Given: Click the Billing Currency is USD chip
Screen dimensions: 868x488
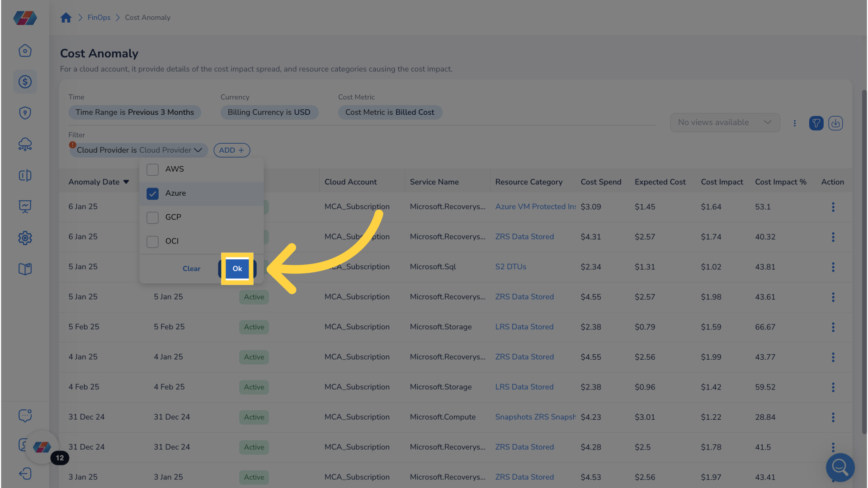Looking at the screenshot, I should tap(269, 112).
